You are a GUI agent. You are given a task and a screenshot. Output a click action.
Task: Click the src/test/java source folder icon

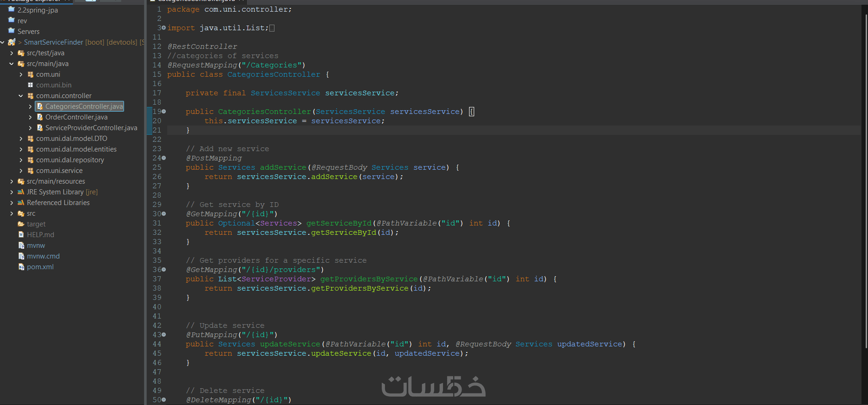point(21,53)
